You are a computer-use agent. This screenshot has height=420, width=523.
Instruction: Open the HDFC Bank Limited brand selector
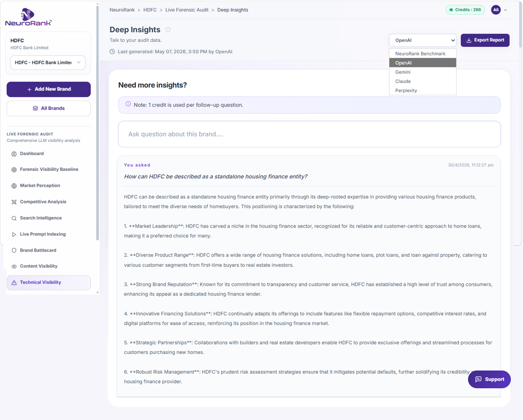tap(48, 62)
